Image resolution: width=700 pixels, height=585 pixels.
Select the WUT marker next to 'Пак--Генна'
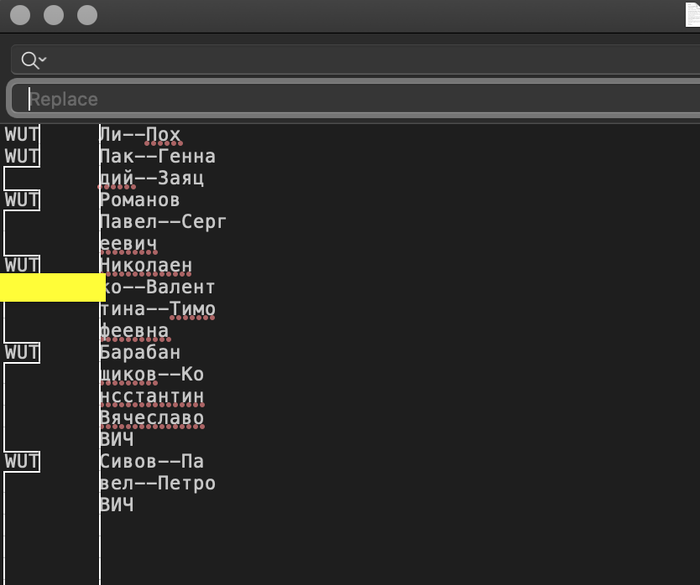tap(21, 156)
